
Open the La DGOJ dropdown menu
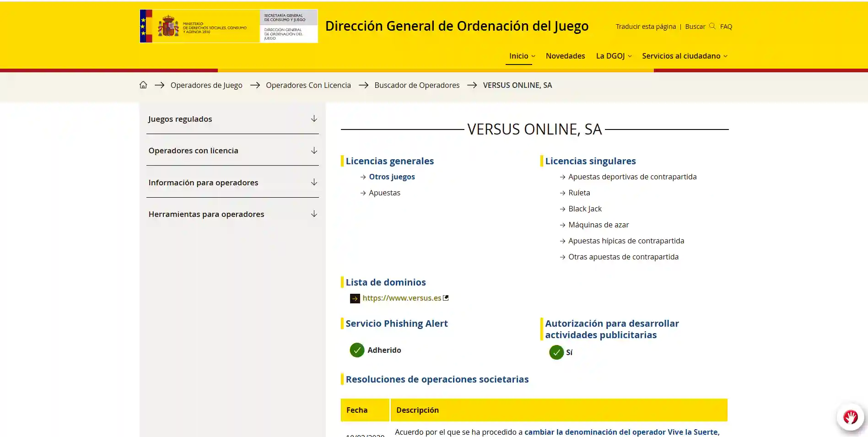(x=614, y=56)
